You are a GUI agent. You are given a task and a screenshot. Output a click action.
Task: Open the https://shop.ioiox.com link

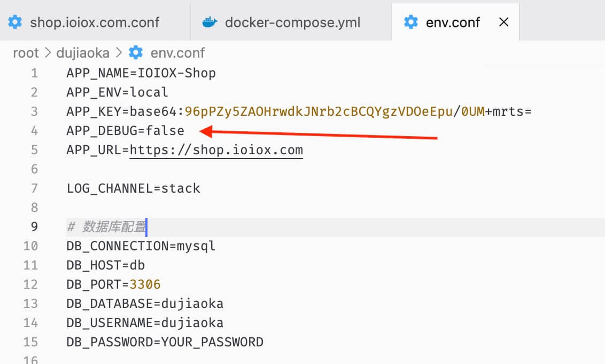[x=216, y=150]
